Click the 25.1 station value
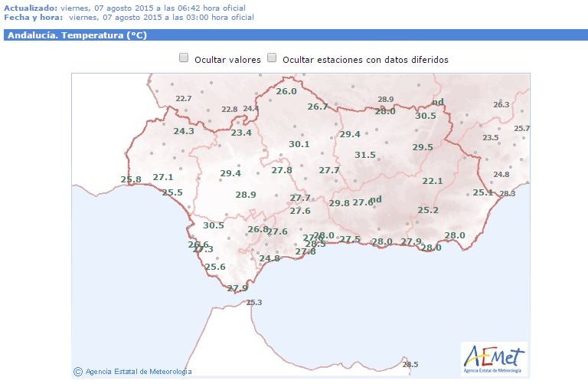 coord(482,192)
